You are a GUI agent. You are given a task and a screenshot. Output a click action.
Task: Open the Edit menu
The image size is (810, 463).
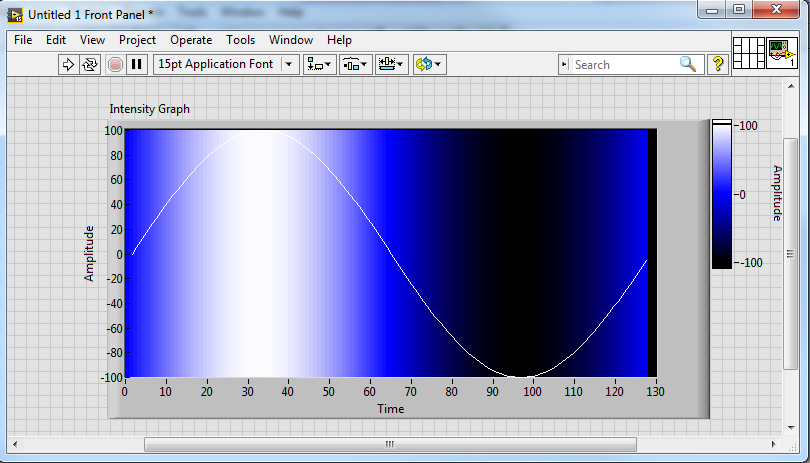[56, 40]
